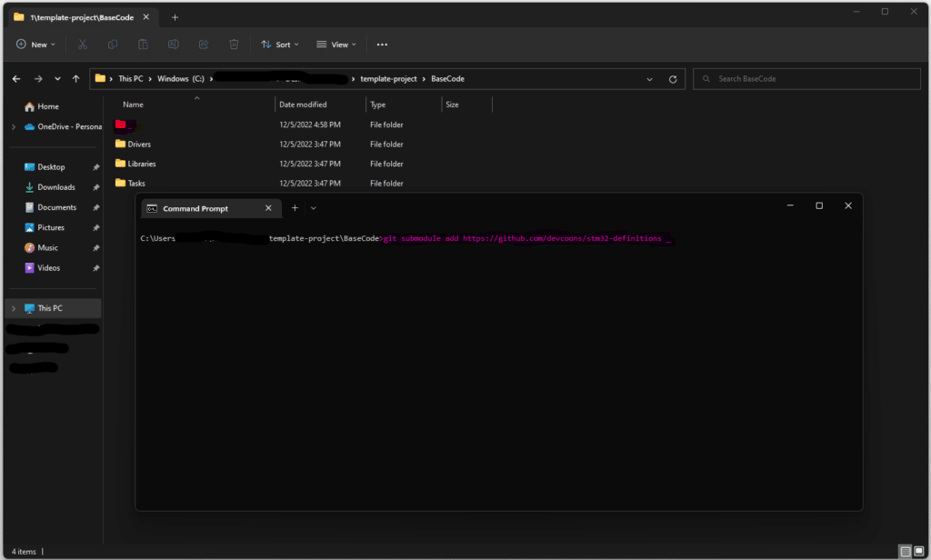
Task: Open the terminal profile dropdown arrow
Action: 314,208
